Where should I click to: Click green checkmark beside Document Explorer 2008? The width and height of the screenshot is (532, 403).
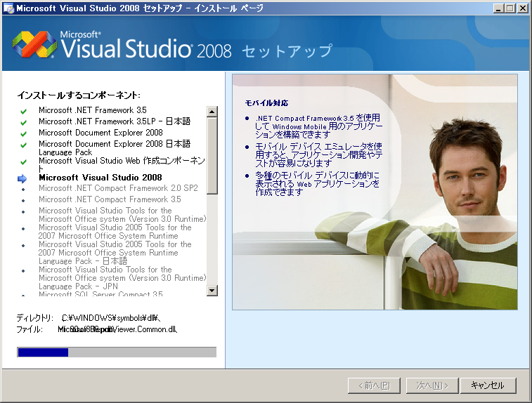(x=23, y=133)
